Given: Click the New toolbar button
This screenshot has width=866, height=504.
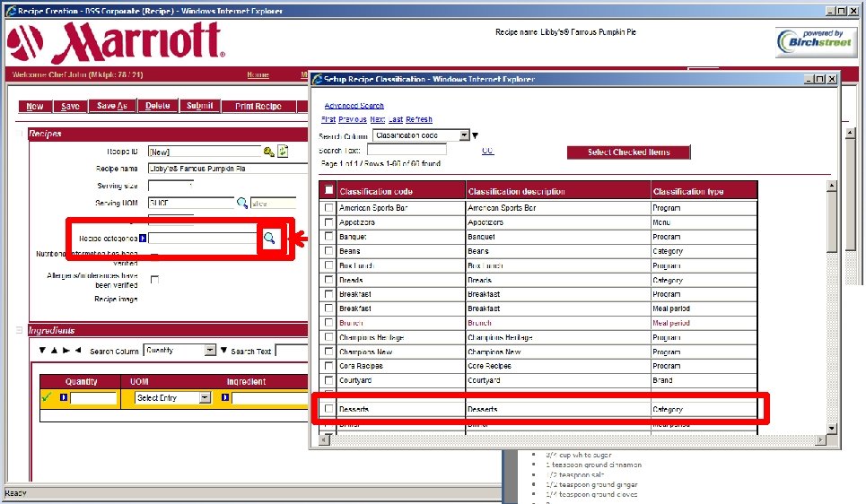Looking at the screenshot, I should [x=35, y=106].
